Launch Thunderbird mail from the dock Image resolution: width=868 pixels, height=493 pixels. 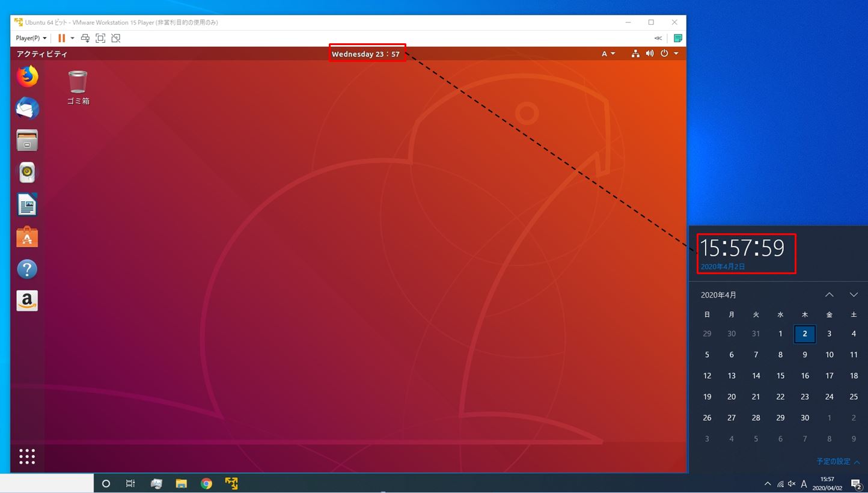pos(27,109)
